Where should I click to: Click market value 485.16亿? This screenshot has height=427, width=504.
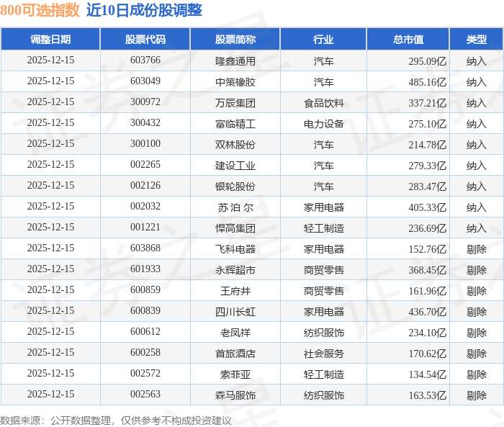[x=428, y=82]
